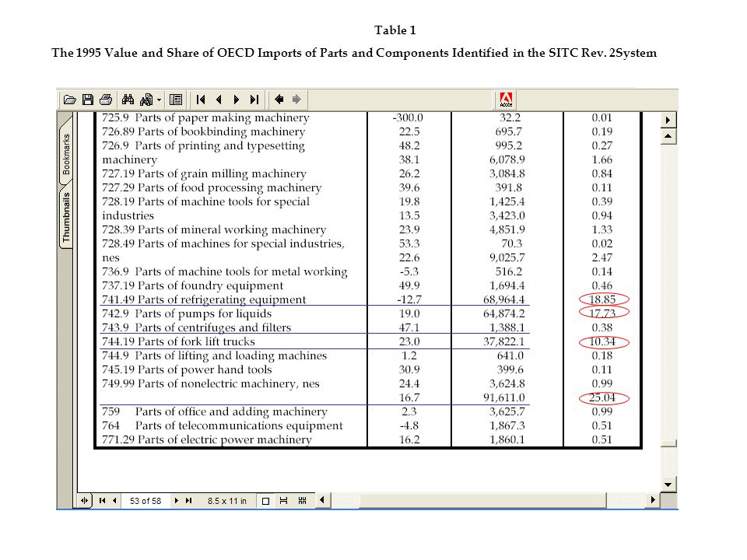Select Continuous Facing layout icon

coord(302,500)
